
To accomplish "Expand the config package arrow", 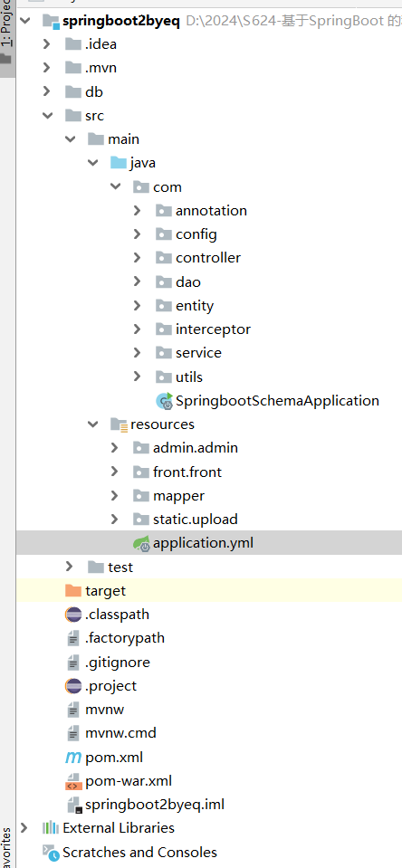I will click(x=138, y=234).
